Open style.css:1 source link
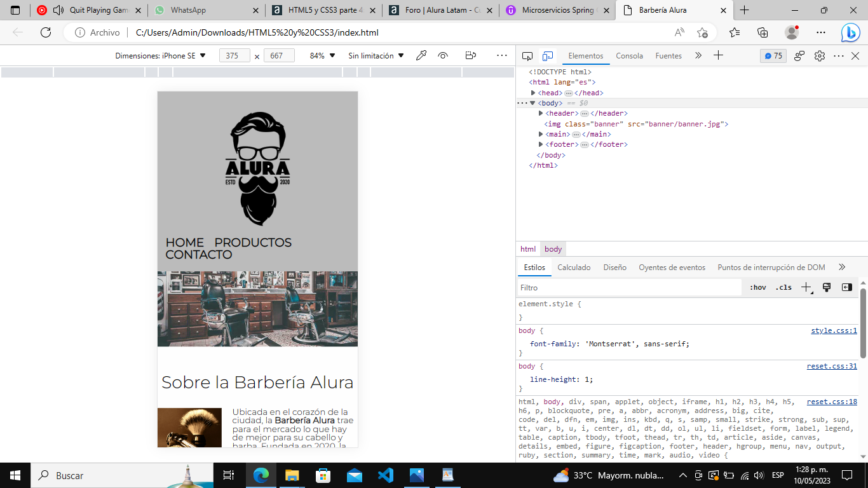 click(x=834, y=331)
